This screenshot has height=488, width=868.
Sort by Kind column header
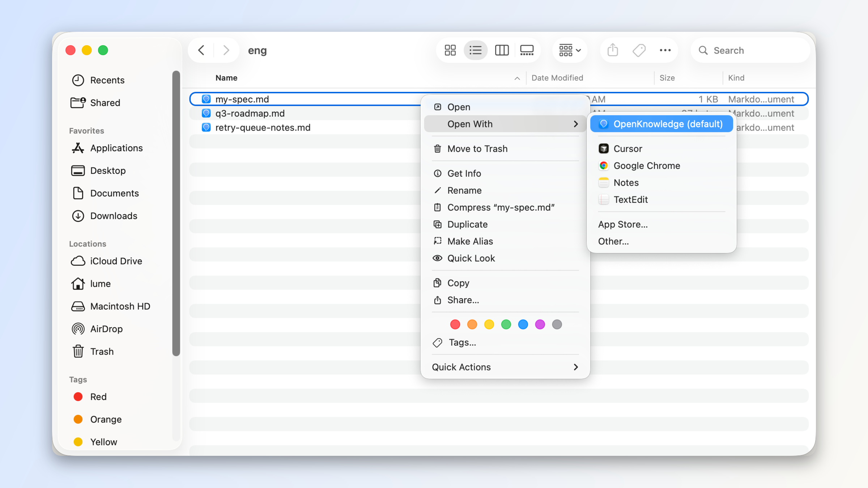coord(736,78)
